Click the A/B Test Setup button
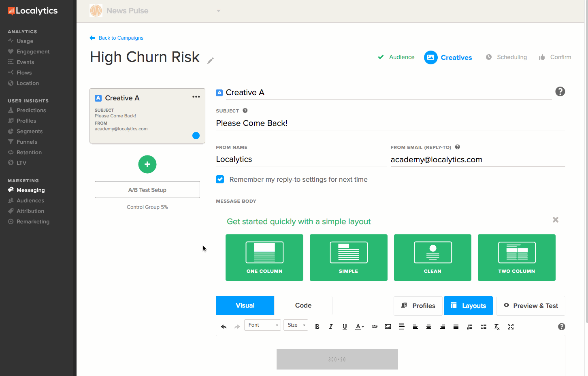The height and width of the screenshot is (376, 588). (147, 190)
